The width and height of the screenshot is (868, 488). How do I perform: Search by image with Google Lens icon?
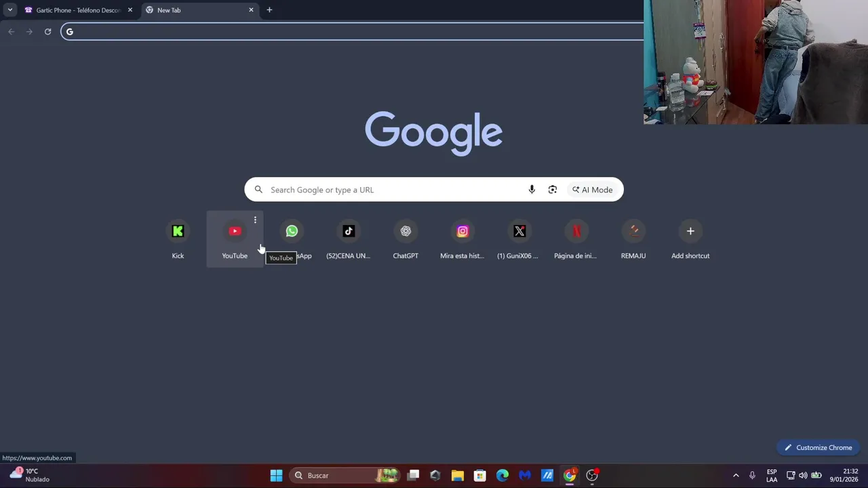click(553, 190)
